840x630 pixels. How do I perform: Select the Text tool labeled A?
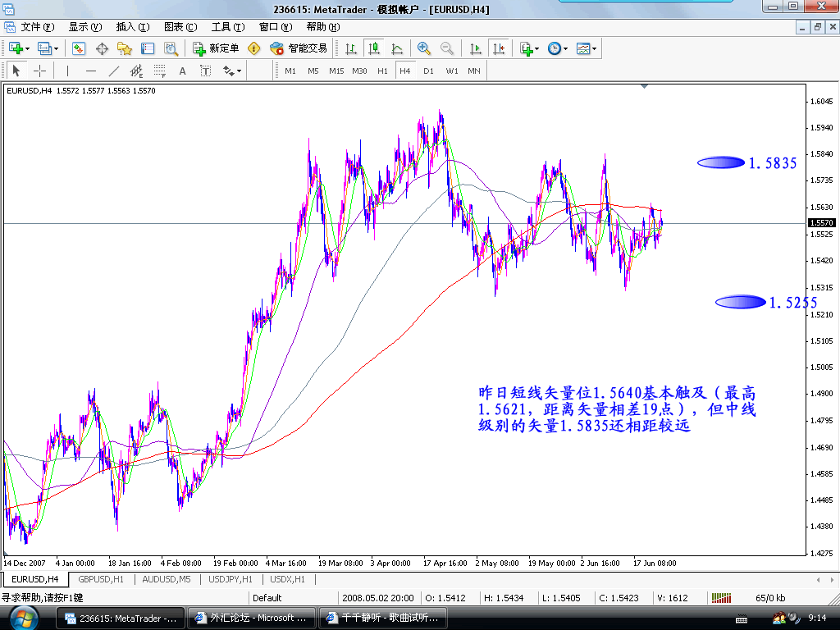coord(182,71)
